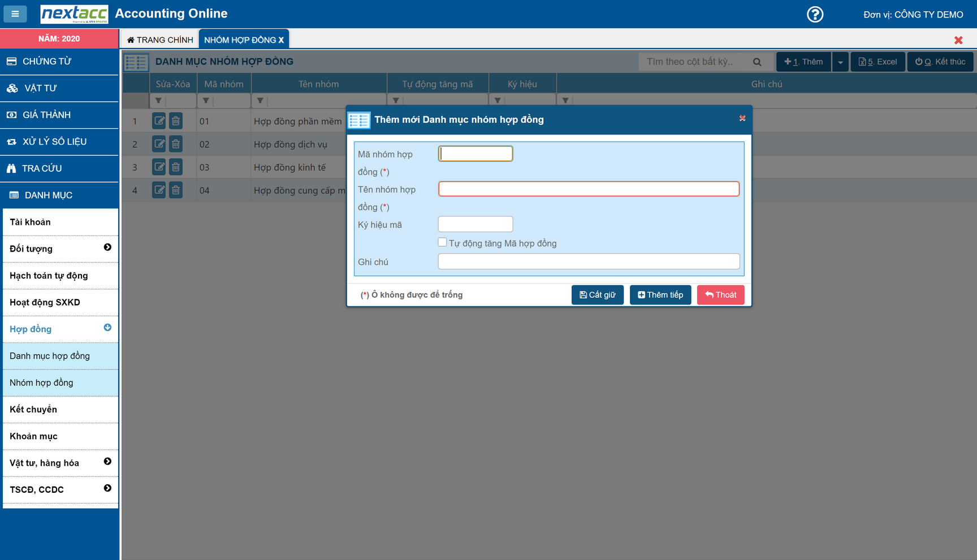Click filter icon under Mã nhóm column
Screen dimensions: 977x560
click(206, 101)
